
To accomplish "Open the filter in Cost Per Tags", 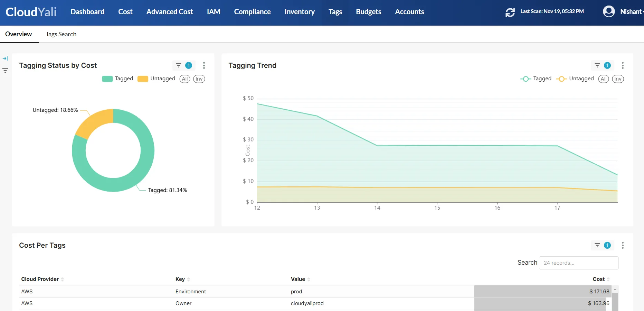I will coord(602,245).
